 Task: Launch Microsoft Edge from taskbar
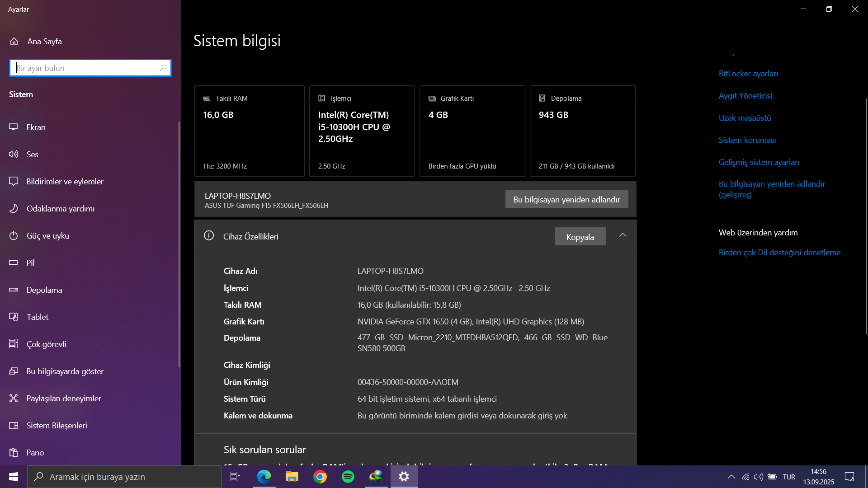point(264,477)
